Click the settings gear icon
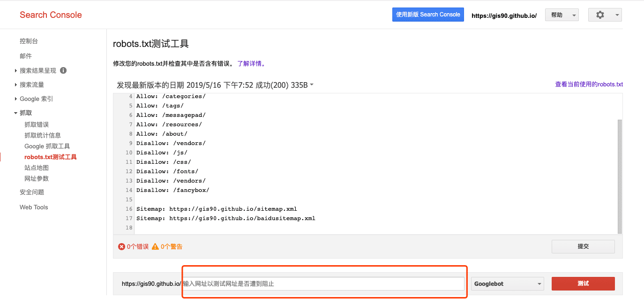 [x=600, y=15]
